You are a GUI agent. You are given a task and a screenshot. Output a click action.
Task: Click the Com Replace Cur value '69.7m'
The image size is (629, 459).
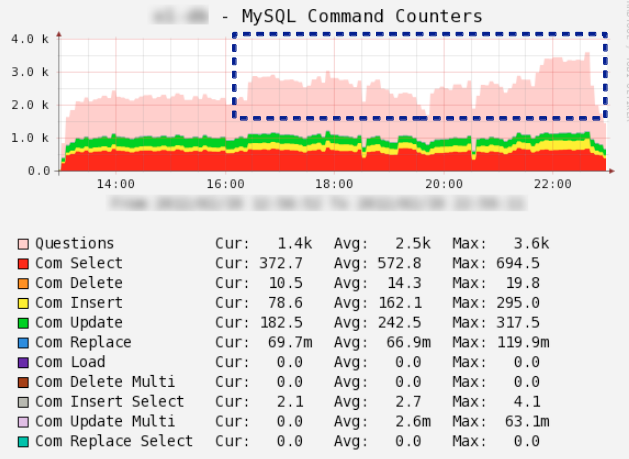tap(290, 342)
